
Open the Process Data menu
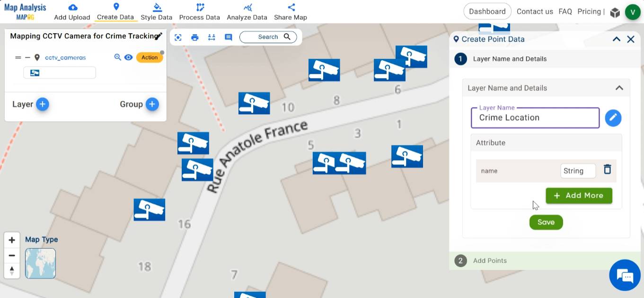(200, 12)
